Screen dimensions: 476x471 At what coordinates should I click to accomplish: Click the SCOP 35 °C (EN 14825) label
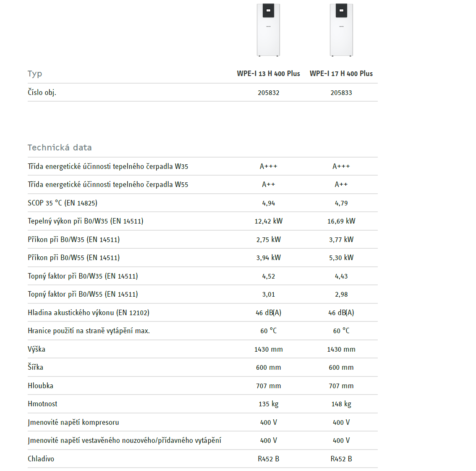point(63,203)
